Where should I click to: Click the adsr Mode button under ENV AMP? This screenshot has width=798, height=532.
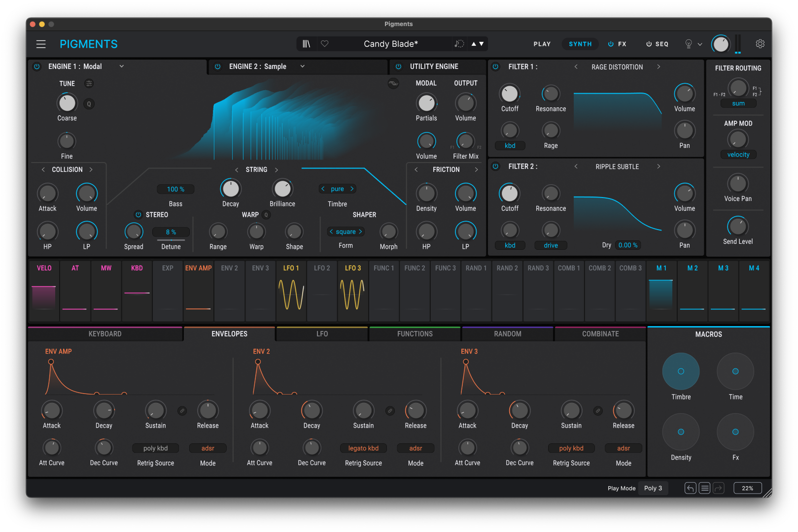tap(208, 448)
